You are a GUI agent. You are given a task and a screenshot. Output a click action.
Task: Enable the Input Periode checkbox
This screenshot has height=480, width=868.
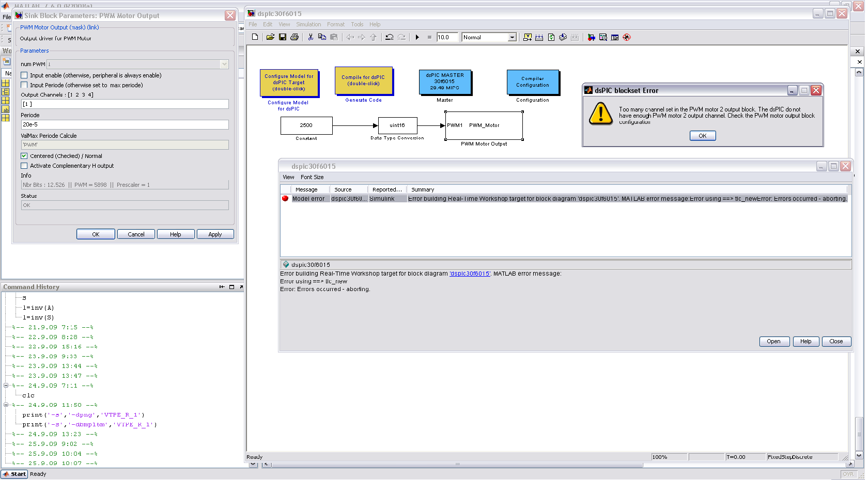(x=24, y=85)
